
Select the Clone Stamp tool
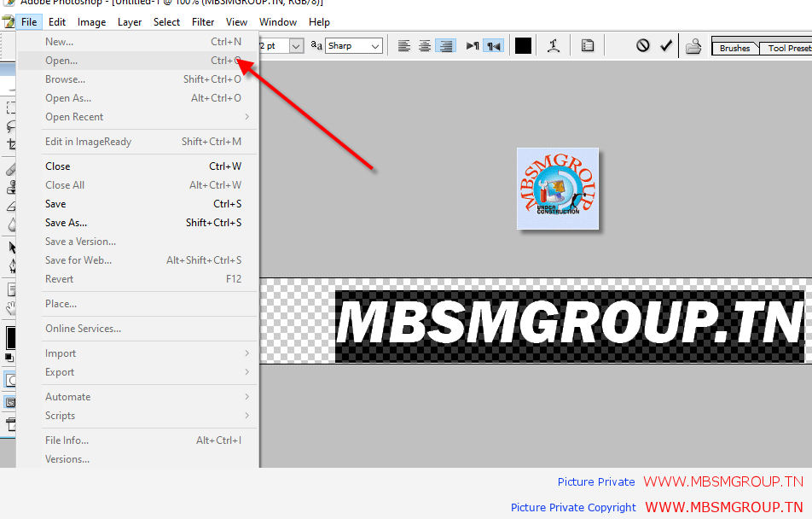10,187
